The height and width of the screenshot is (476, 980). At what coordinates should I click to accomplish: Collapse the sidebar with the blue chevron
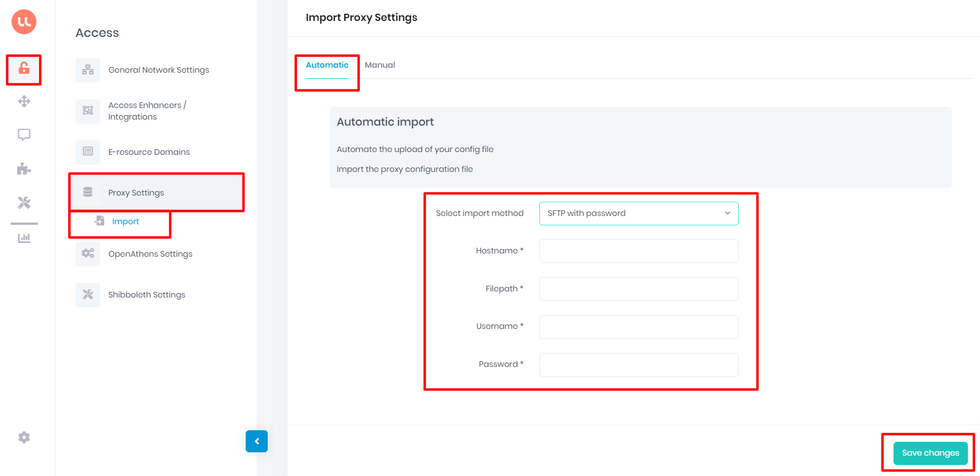pyautogui.click(x=257, y=441)
